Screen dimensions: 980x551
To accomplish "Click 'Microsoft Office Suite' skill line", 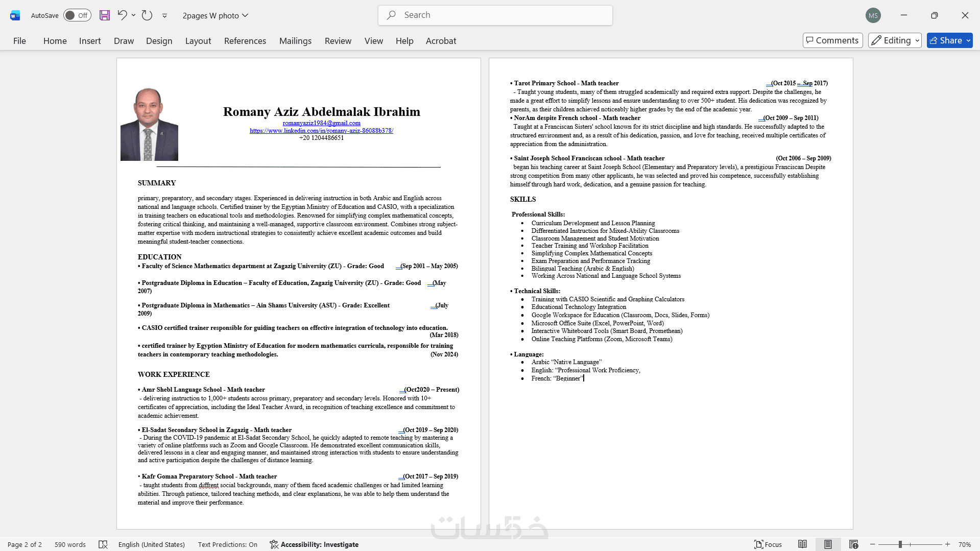I will click(x=597, y=323).
